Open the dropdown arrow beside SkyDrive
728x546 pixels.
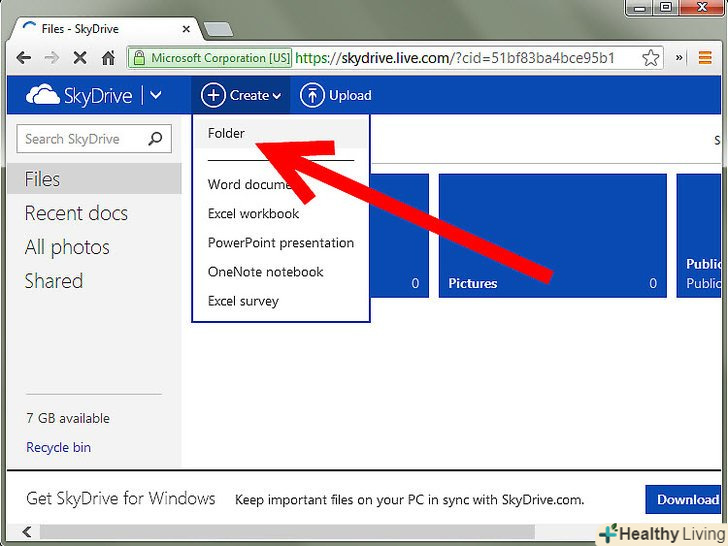pos(156,95)
